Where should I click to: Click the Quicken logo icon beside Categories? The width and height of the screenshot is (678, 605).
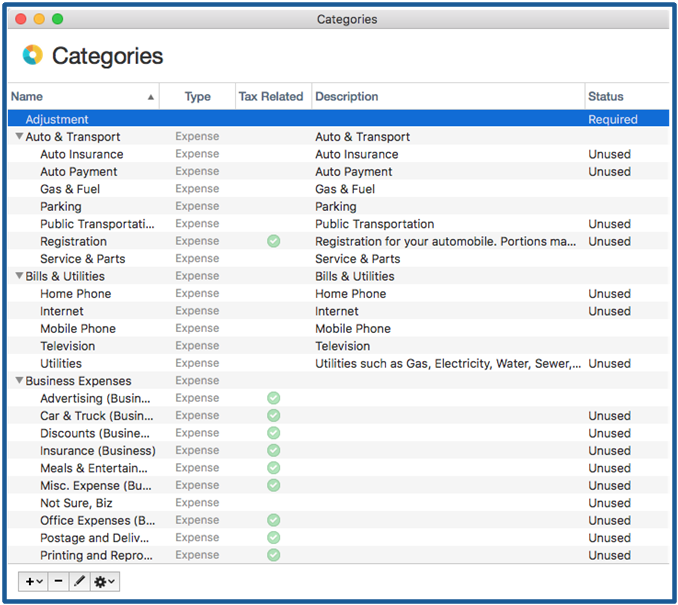click(x=32, y=55)
